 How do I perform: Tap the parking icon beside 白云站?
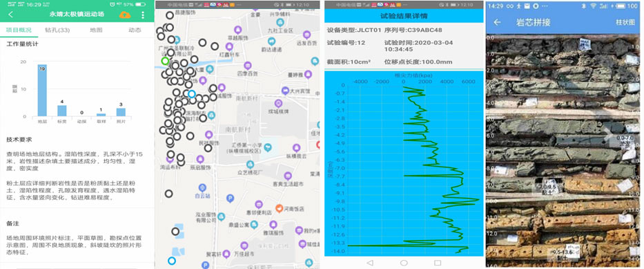[230, 198]
